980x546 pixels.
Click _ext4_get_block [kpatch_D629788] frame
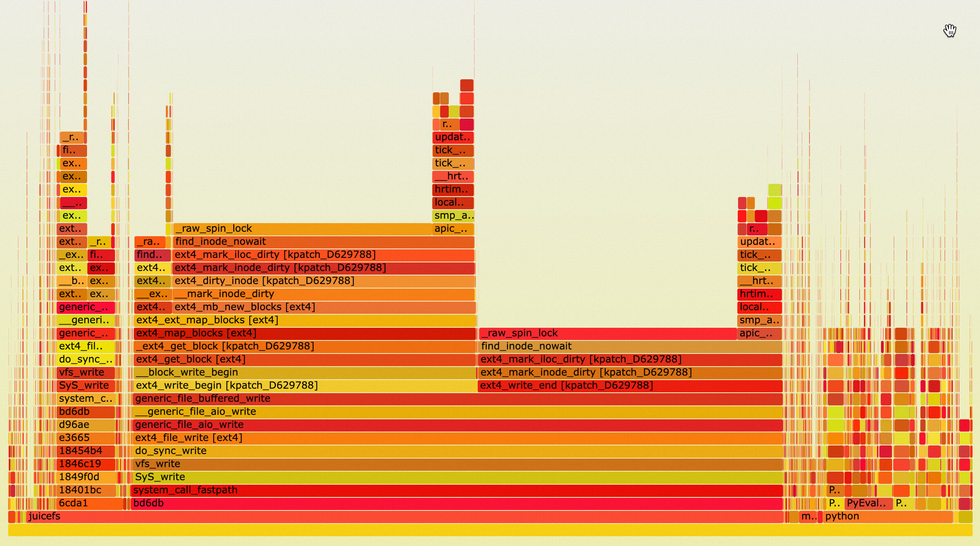305,347
